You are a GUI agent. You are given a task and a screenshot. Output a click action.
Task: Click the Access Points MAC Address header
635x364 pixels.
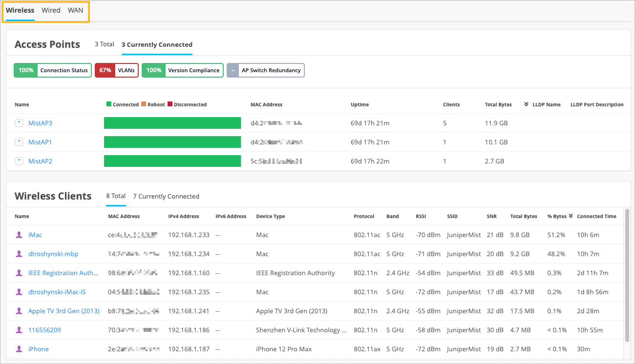[266, 104]
